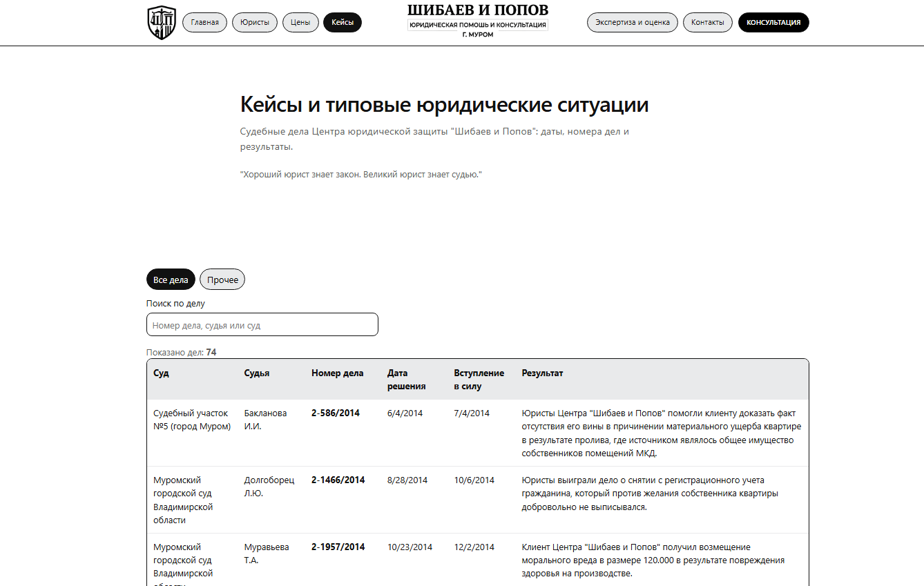Click the quote Хороший юрист знает закон

point(360,175)
